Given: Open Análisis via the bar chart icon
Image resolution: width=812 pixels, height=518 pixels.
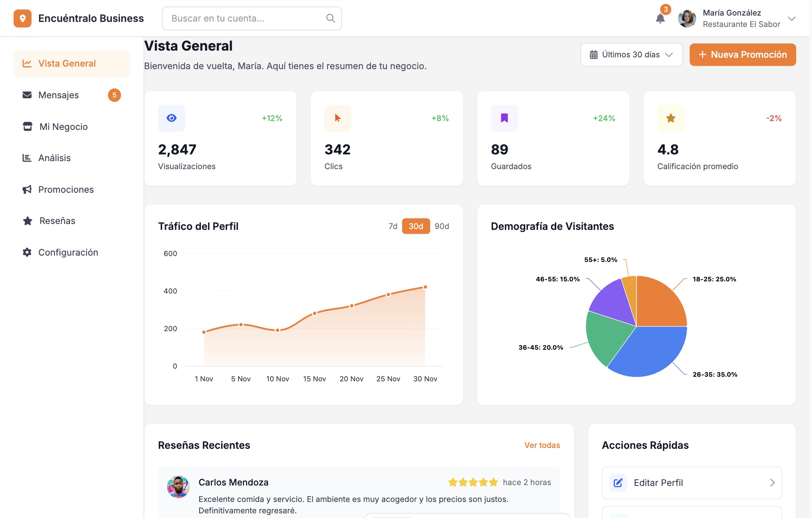Looking at the screenshot, I should tap(27, 158).
